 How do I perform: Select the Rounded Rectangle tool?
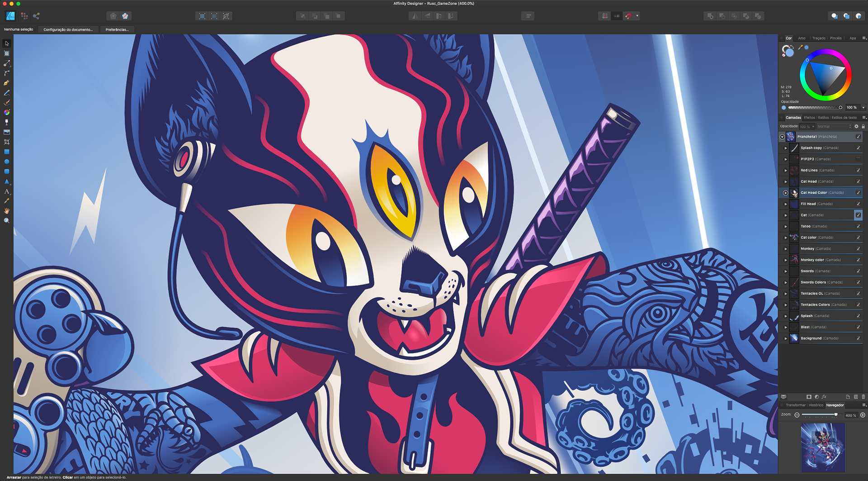point(7,171)
